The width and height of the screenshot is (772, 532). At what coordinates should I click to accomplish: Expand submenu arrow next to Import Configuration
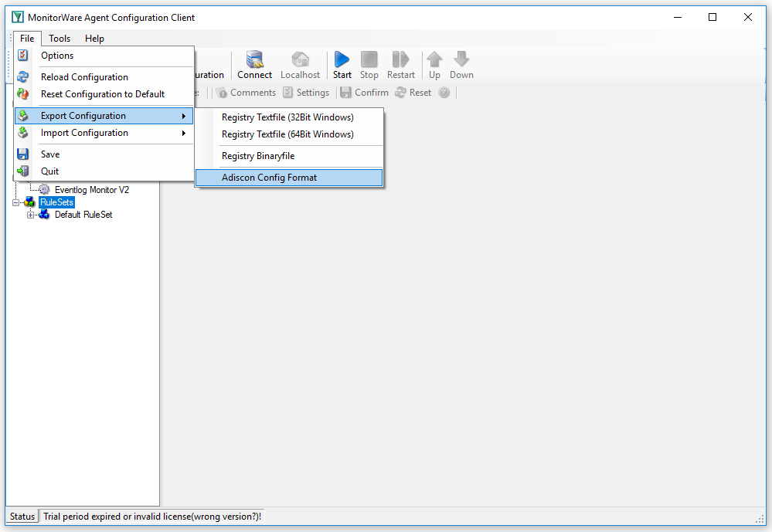point(184,133)
